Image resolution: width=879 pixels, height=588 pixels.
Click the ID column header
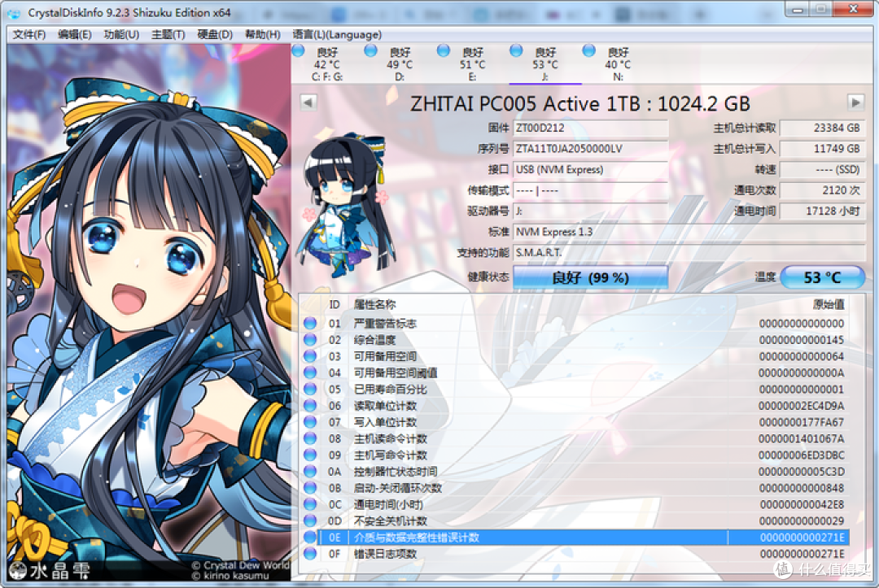tap(335, 305)
